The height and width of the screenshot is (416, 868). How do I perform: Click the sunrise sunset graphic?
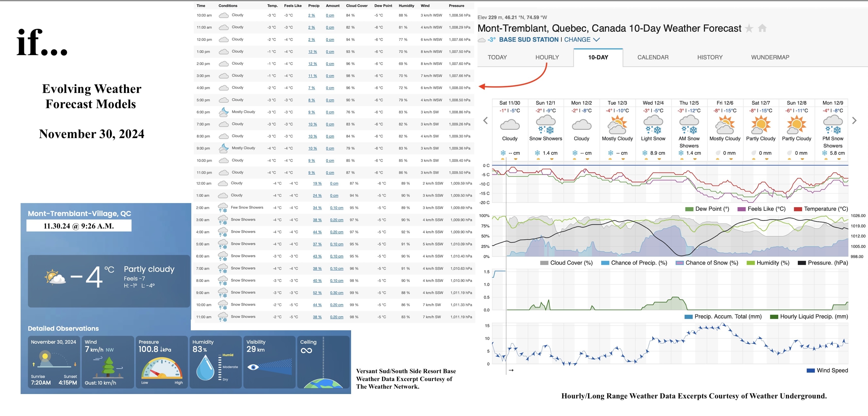(x=54, y=359)
